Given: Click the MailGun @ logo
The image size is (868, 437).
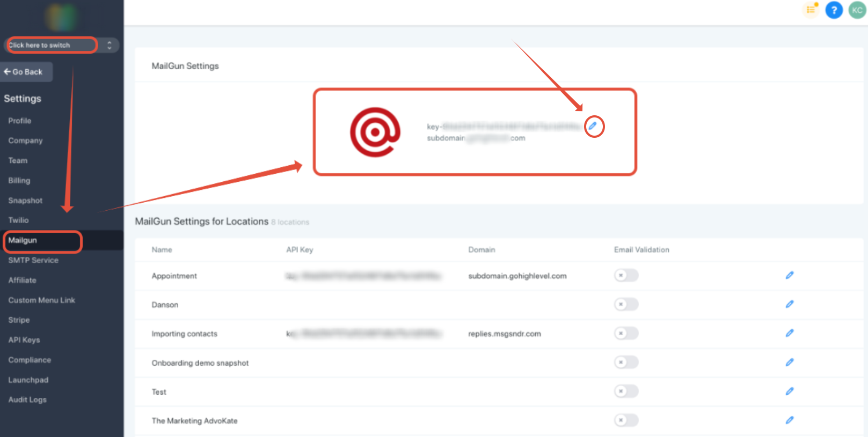Looking at the screenshot, I should (375, 132).
